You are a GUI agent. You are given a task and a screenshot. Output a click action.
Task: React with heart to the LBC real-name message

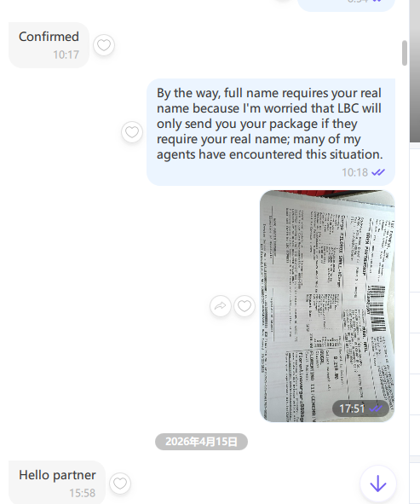click(x=132, y=132)
